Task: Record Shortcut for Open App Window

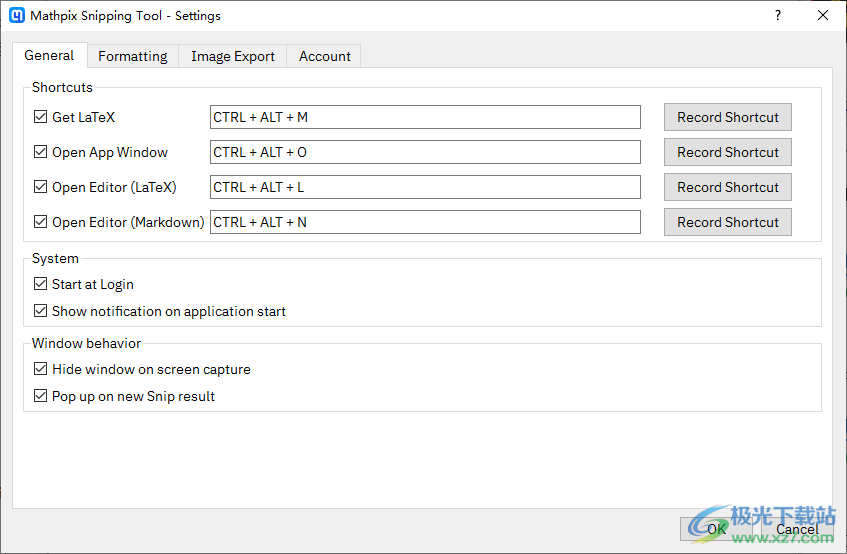Action: (728, 152)
